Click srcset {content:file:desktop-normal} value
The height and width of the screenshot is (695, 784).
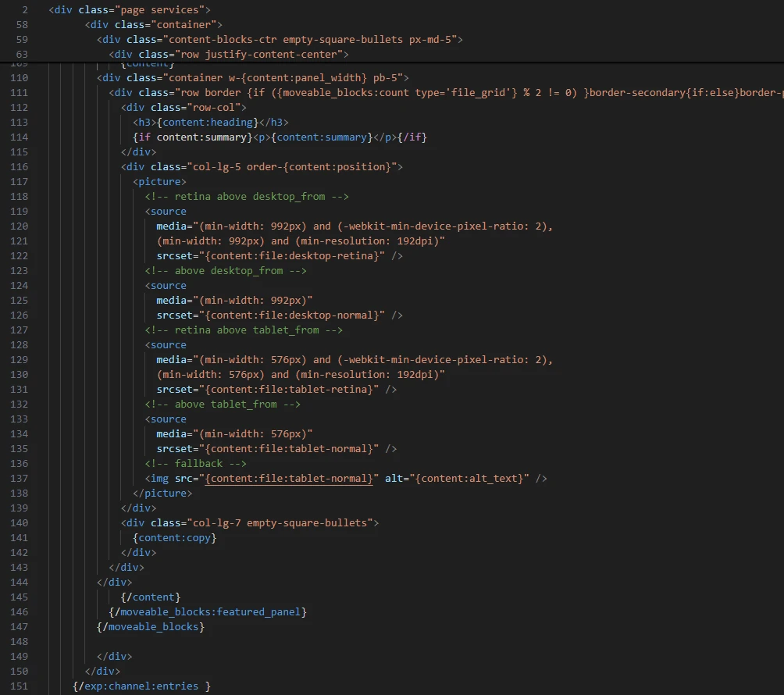[x=292, y=315]
